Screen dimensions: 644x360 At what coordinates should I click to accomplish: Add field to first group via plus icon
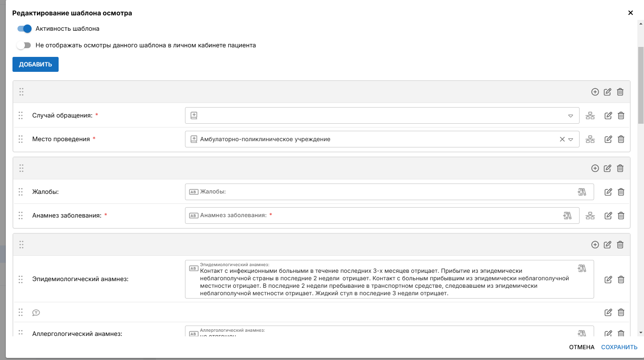(595, 92)
